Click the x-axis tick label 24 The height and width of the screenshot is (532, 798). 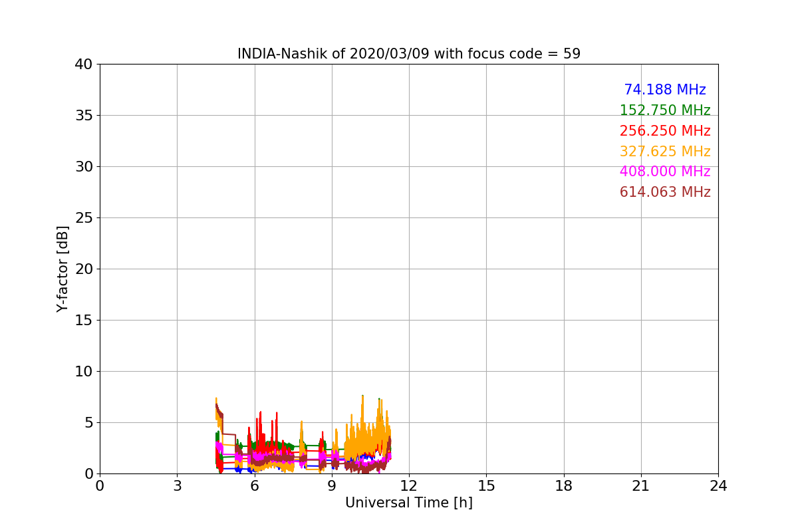pyautogui.click(x=718, y=486)
